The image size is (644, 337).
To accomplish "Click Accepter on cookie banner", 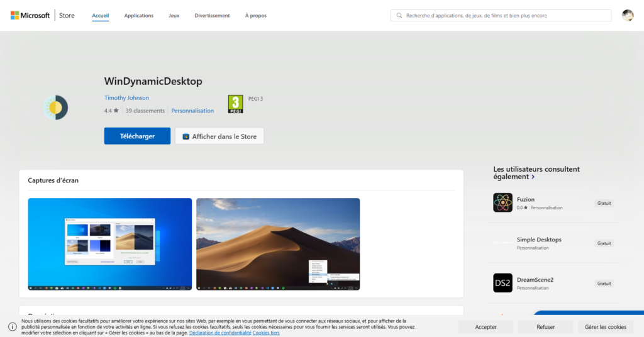I will 486,327.
